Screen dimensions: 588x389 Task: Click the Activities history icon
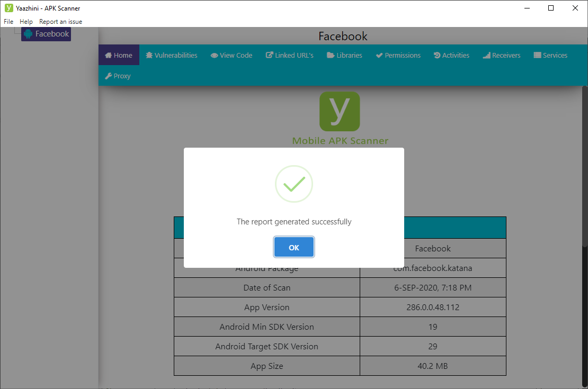(437, 56)
